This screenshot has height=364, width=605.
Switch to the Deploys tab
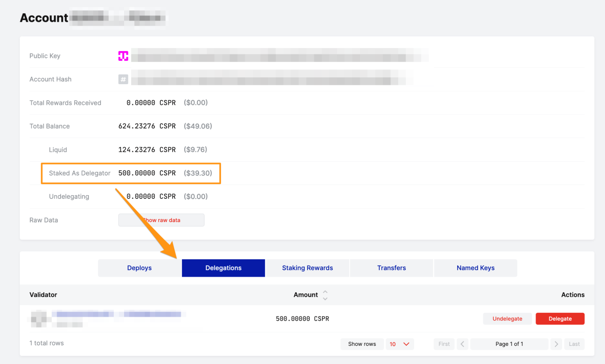coord(139,268)
